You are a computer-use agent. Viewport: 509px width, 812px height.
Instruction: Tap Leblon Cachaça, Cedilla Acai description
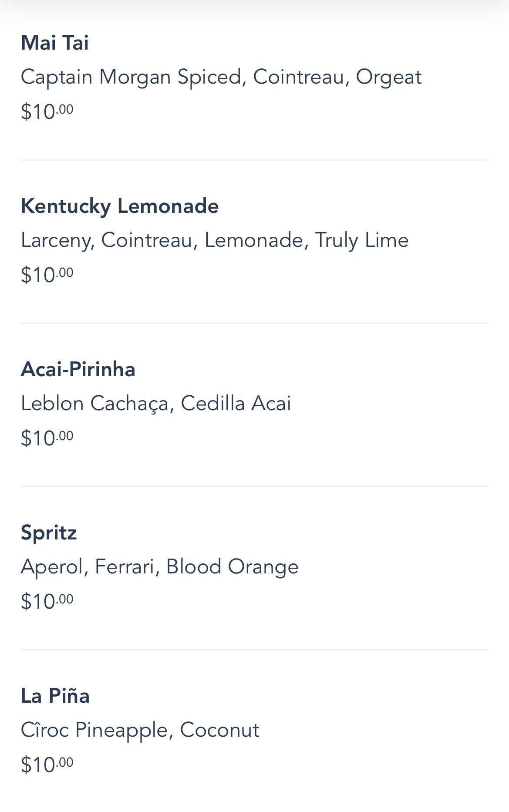[156, 404]
